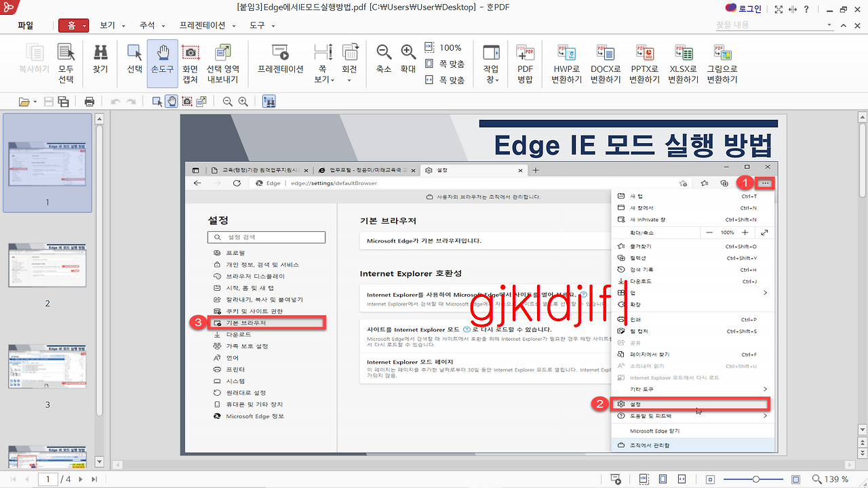Click the select-tool icon in quick toolbar
Viewport: 868px width, 488px height.
157,102
